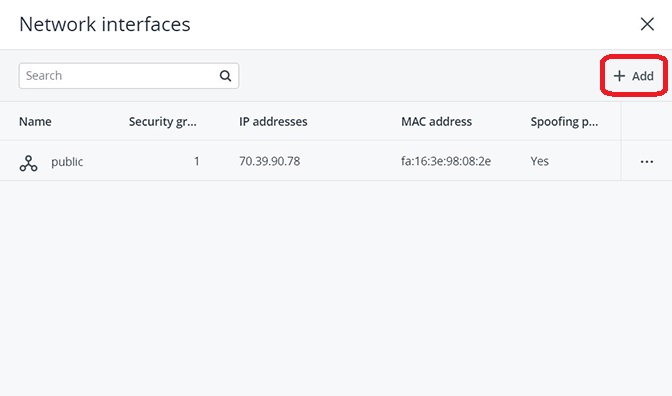Sort by the Name column header
This screenshot has height=396, width=672.
[x=35, y=121]
